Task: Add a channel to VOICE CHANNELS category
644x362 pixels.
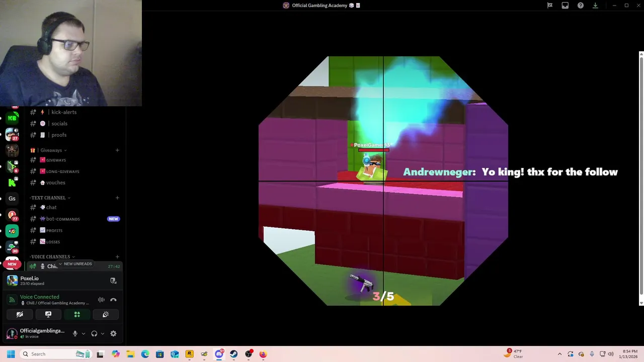Action: point(117,257)
